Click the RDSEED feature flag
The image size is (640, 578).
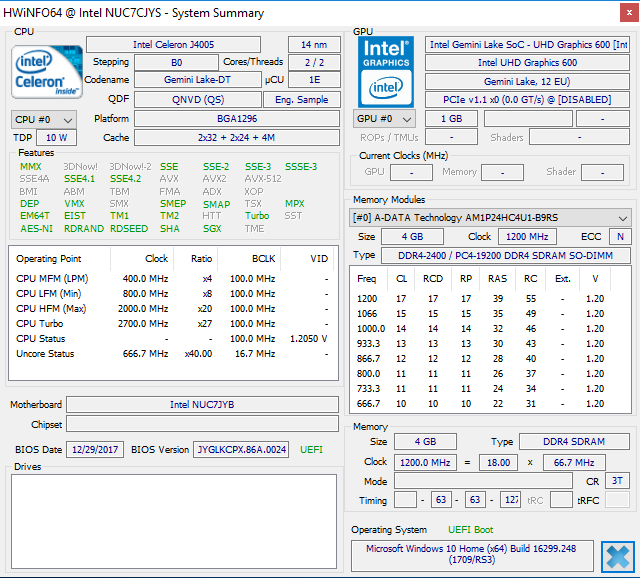[x=129, y=229]
